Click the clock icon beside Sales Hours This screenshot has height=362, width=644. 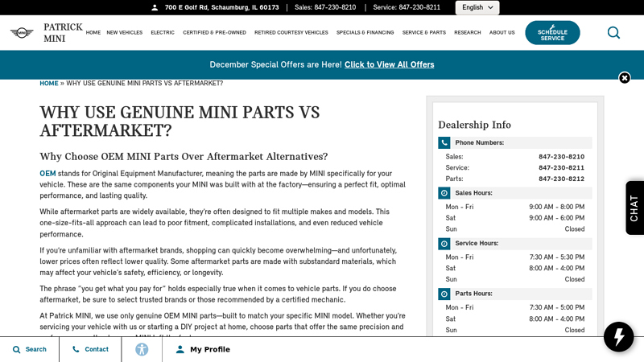pos(444,193)
